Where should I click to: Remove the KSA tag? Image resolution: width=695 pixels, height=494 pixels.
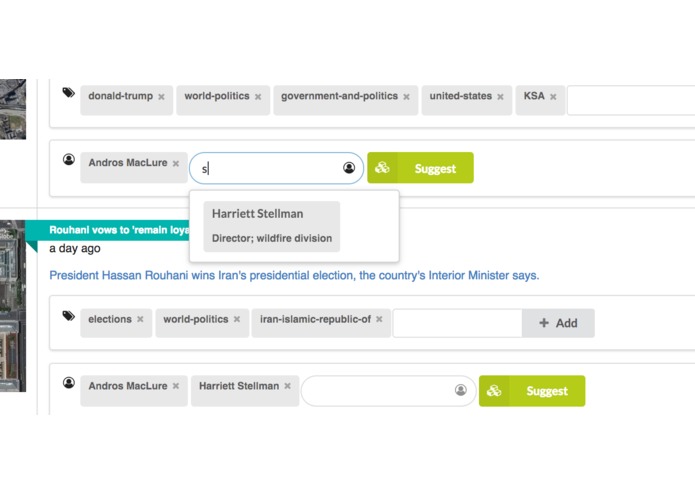pyautogui.click(x=553, y=97)
